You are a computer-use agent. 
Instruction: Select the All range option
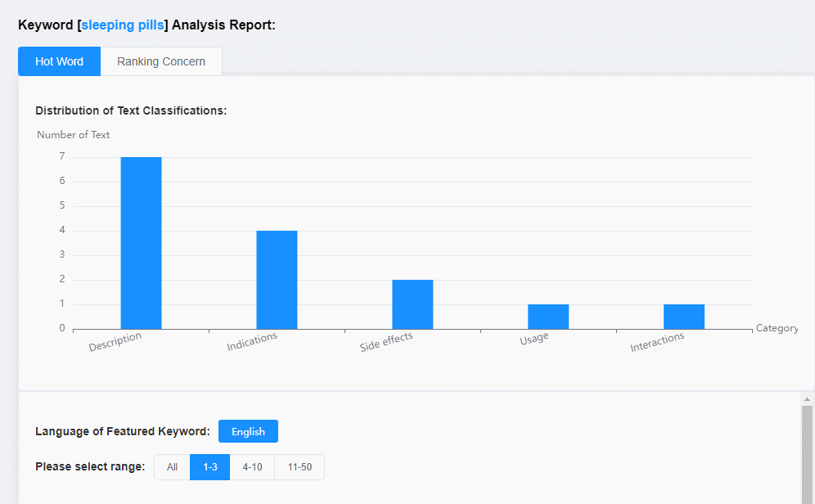tap(172, 467)
